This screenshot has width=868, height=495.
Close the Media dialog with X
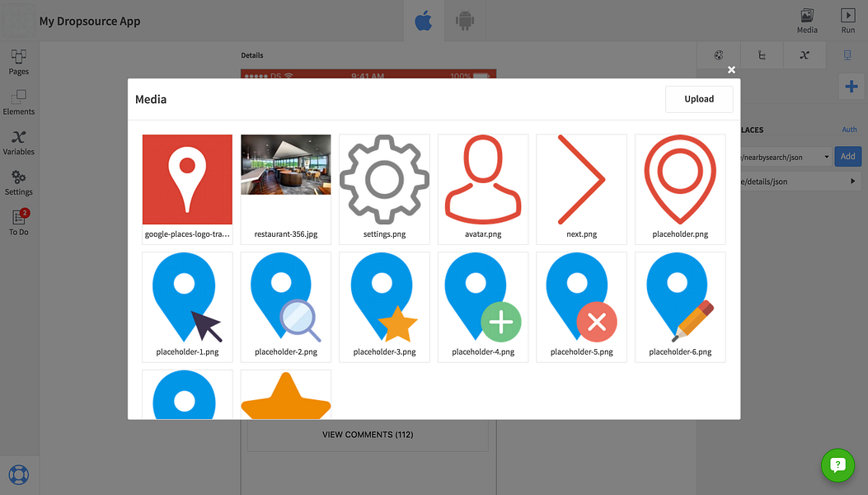coord(731,70)
